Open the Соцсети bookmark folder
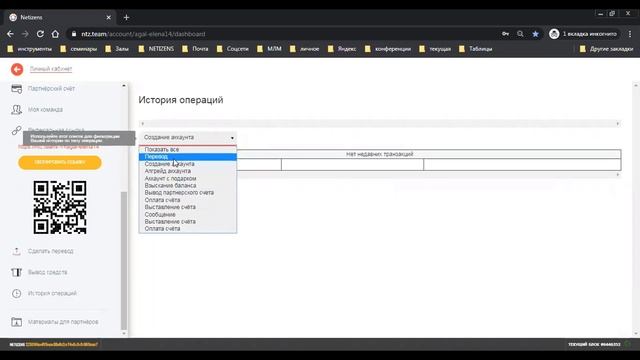Viewport: 640px width, 360px height. pyautogui.click(x=232, y=49)
